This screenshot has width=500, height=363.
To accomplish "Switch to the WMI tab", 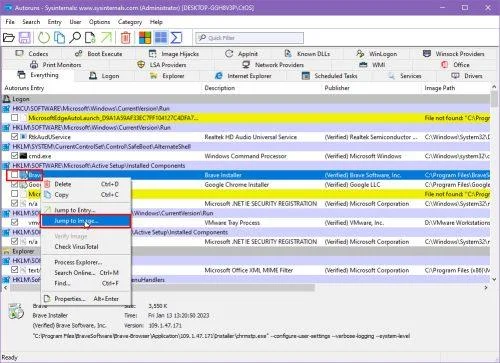I will pyautogui.click(x=372, y=65).
